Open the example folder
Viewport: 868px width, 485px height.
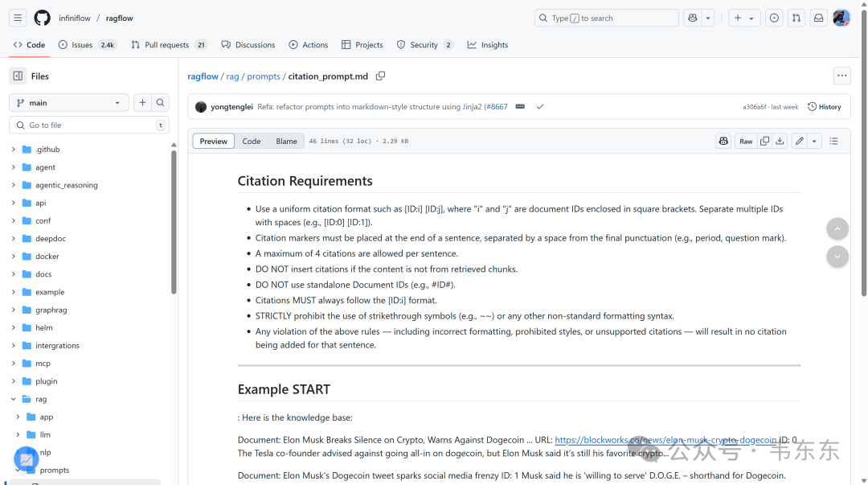50,292
